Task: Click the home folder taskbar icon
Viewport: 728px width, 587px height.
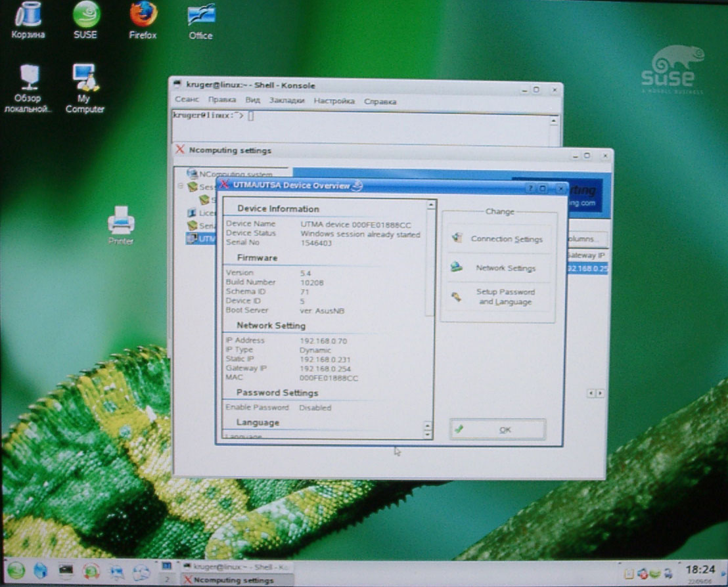Action: click(x=41, y=571)
